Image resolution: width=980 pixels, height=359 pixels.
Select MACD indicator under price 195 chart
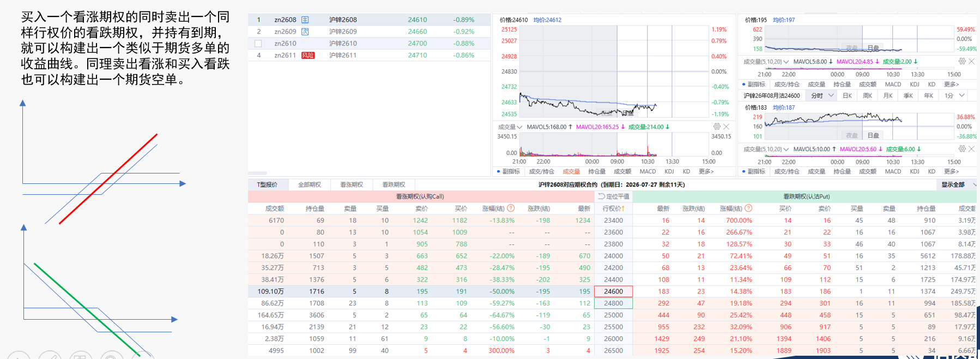tap(893, 85)
